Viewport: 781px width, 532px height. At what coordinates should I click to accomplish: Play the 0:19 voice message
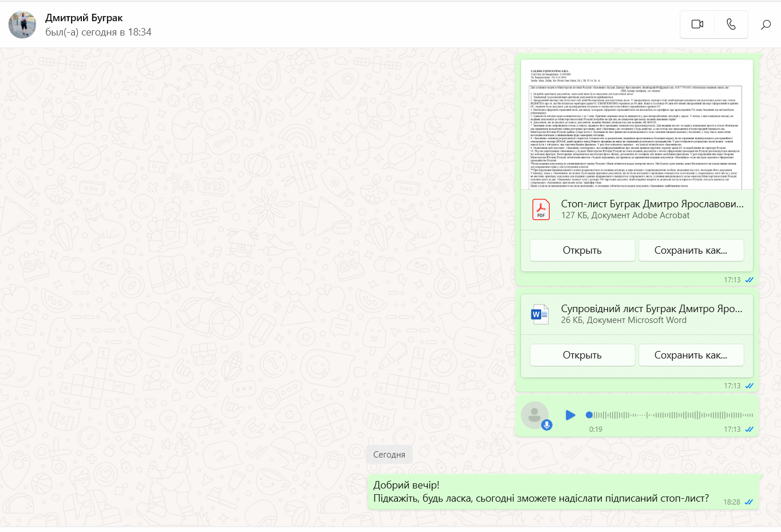point(570,415)
